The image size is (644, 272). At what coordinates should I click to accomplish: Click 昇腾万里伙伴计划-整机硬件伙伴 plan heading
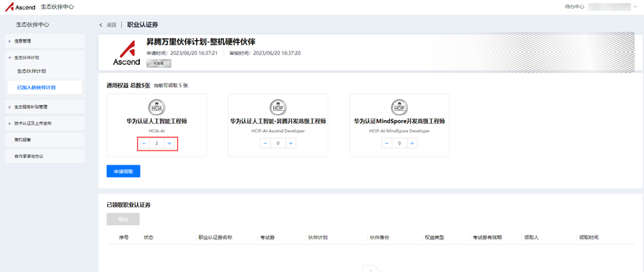201,42
